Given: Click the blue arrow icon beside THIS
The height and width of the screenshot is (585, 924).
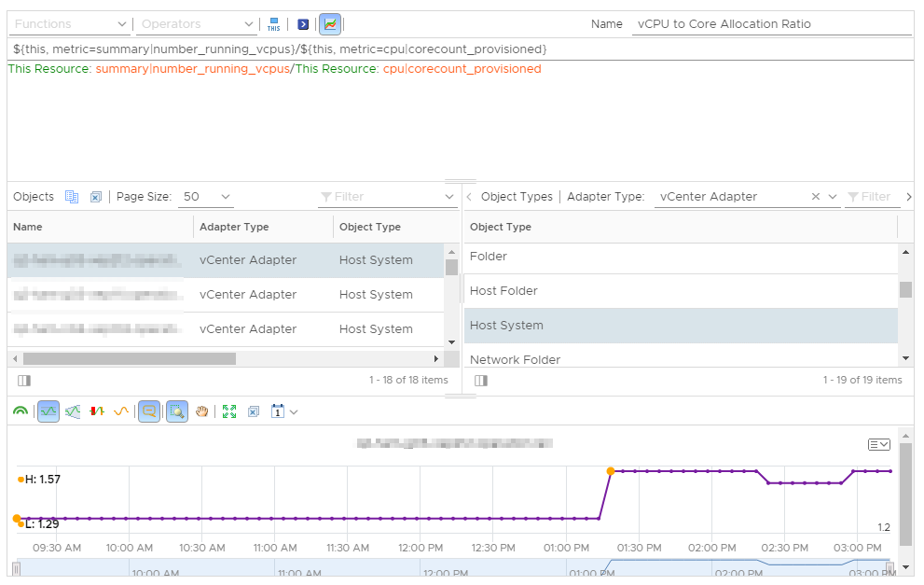Looking at the screenshot, I should (x=303, y=24).
